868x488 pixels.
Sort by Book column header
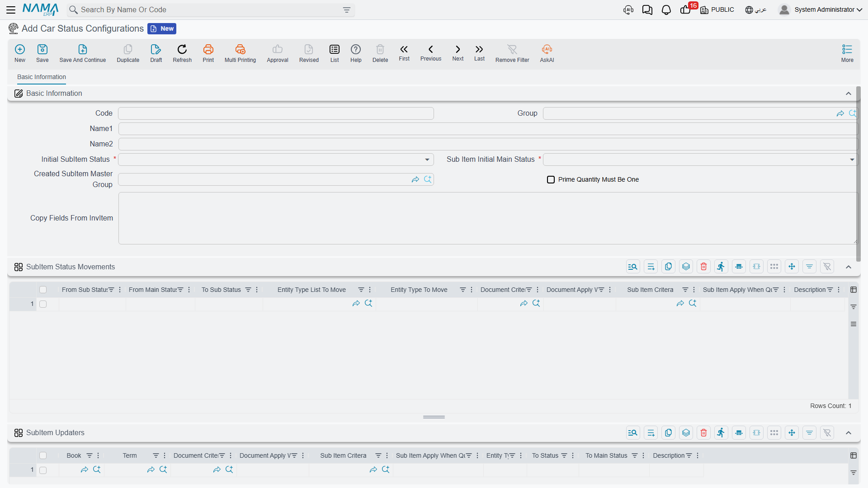pos(74,455)
